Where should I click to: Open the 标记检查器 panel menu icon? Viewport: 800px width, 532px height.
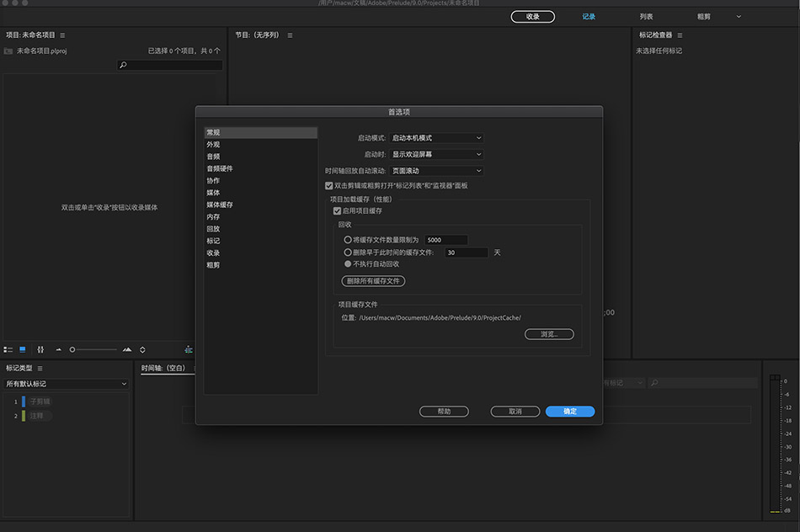coord(680,35)
